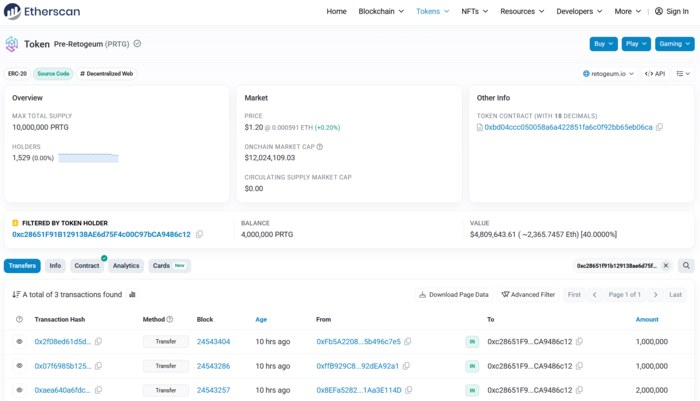Open the Blockchain menu

coord(381,11)
